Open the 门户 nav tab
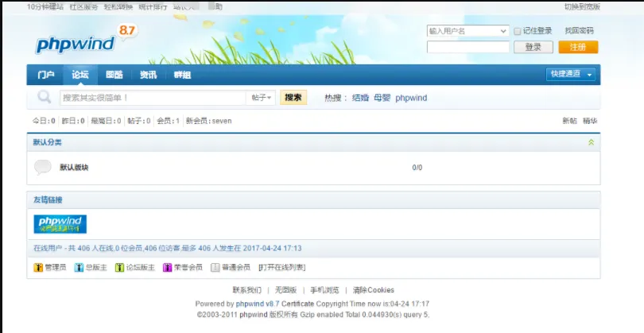The height and width of the screenshot is (333, 644). tap(45, 75)
